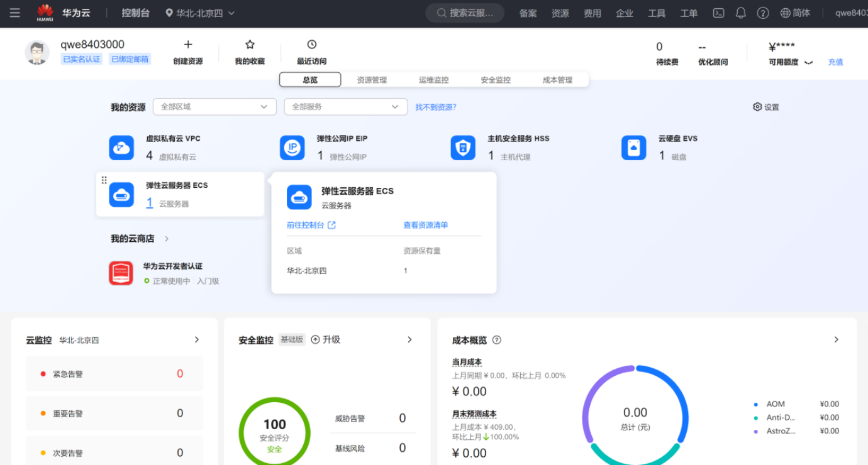Click the teal Anti-D... legend dot

(x=755, y=418)
